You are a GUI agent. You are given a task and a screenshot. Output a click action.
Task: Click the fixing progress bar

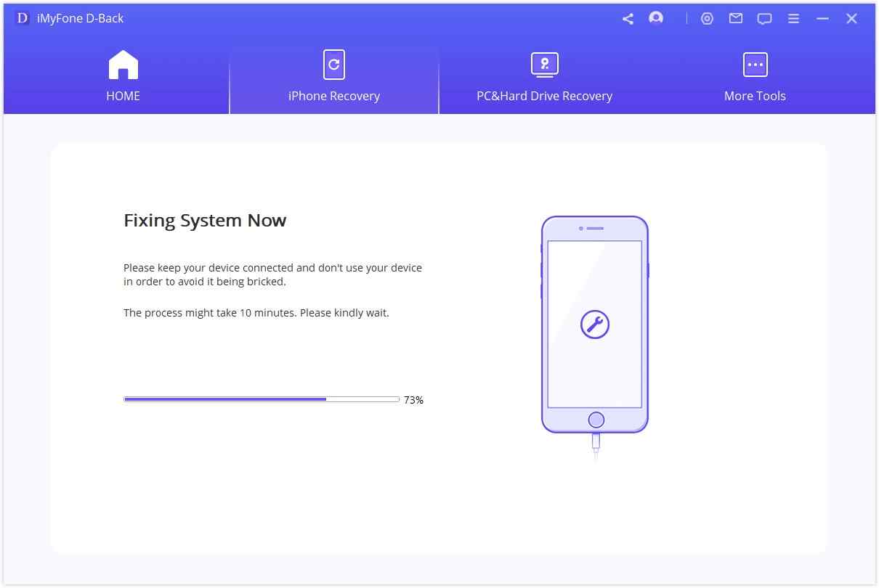coord(262,399)
